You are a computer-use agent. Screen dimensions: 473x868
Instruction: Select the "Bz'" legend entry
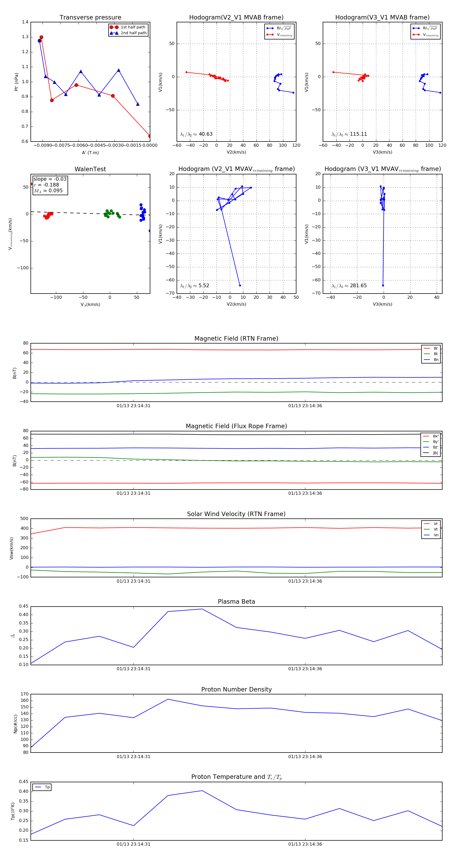point(431,447)
